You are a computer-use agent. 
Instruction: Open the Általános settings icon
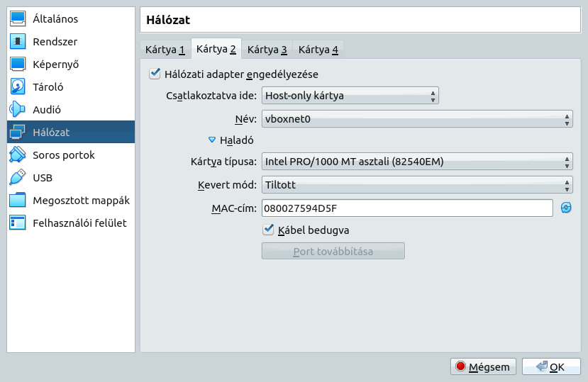tap(18, 18)
